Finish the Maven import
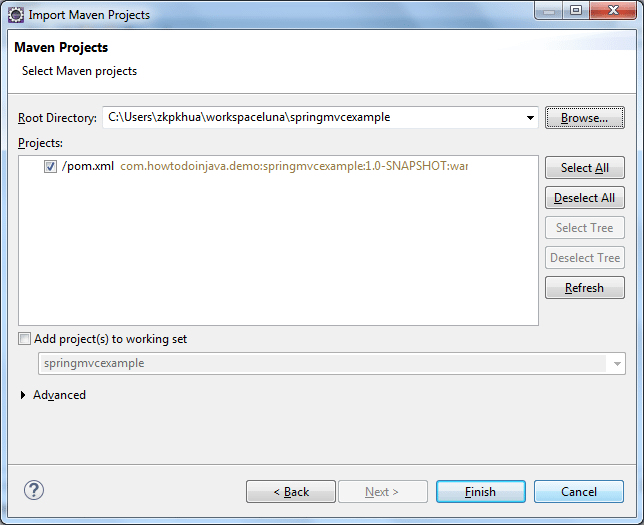This screenshot has width=644, height=528. pos(481,492)
